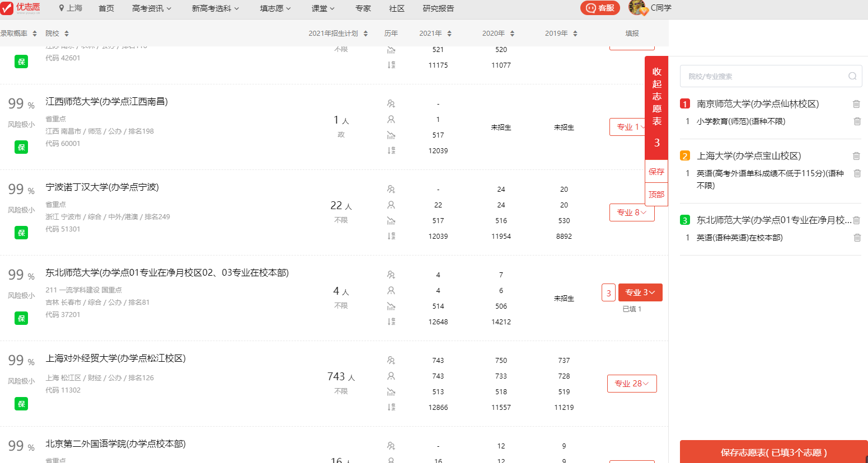Viewport: 868px width, 463px height.
Task: Open 宁波诺丁汉大学 school link
Action: pyautogui.click(x=102, y=187)
